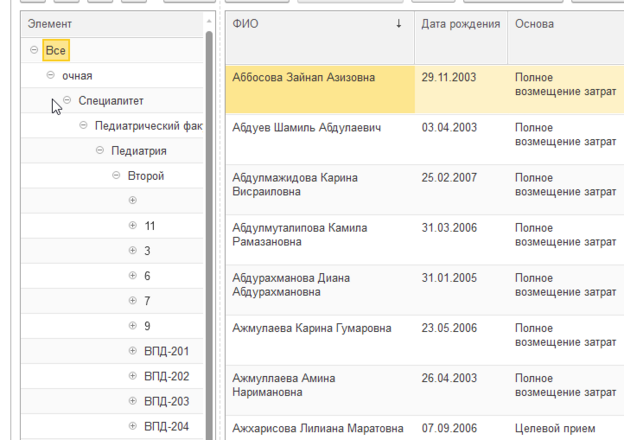This screenshot has width=624, height=440.
Task: Expand group "11" with its plus icon
Action: pyautogui.click(x=132, y=226)
